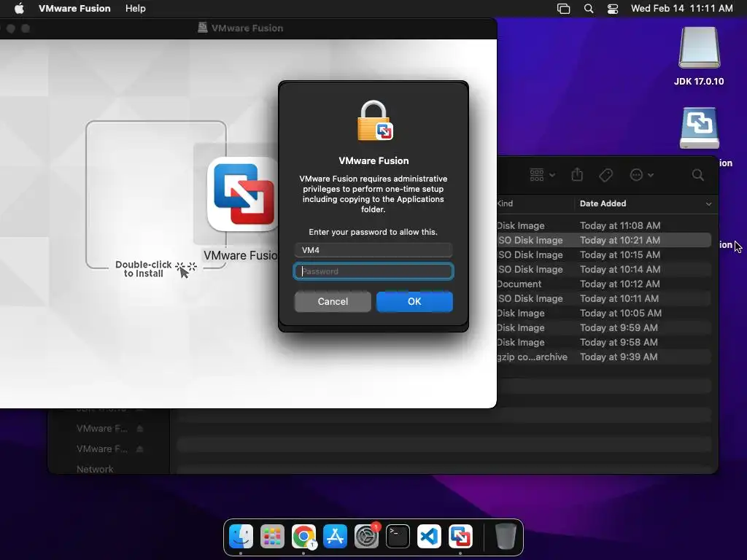Open System Preferences from the Dock
Image resolution: width=747 pixels, height=560 pixels.
pos(366,537)
